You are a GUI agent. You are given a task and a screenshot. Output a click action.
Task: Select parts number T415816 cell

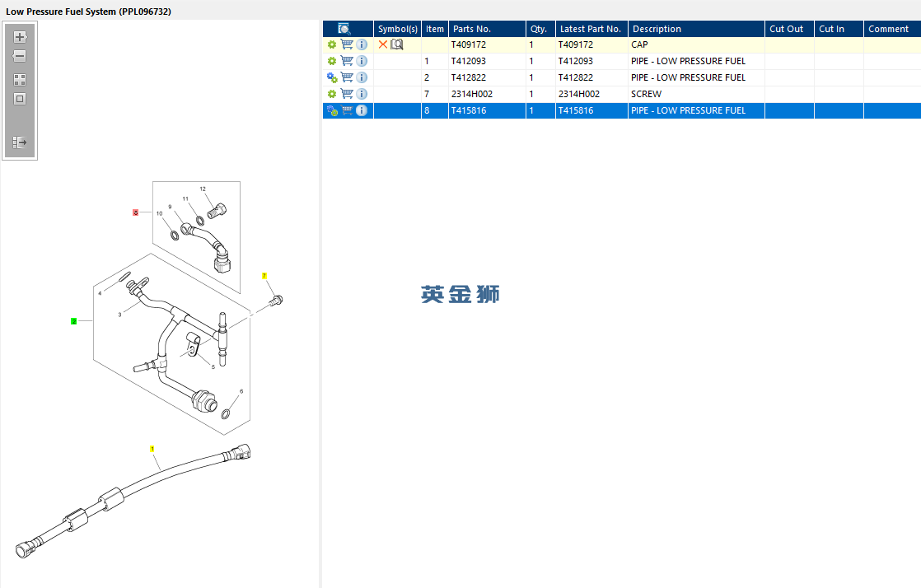tap(487, 110)
